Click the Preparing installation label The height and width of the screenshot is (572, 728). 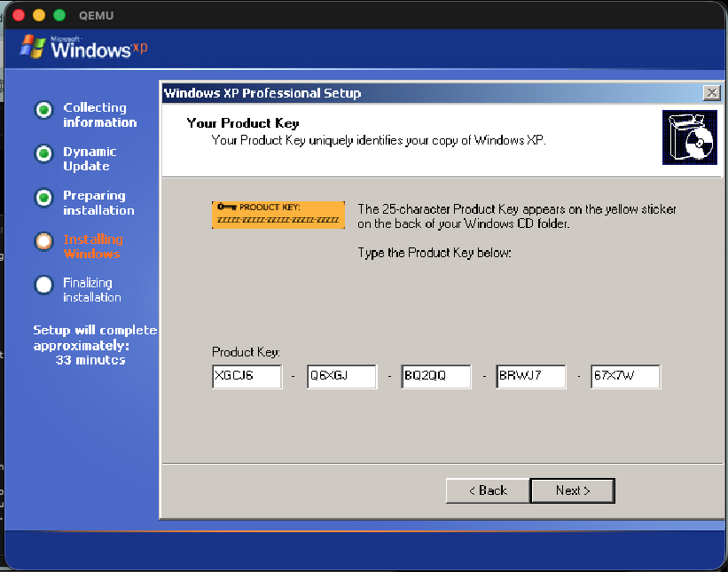98,202
